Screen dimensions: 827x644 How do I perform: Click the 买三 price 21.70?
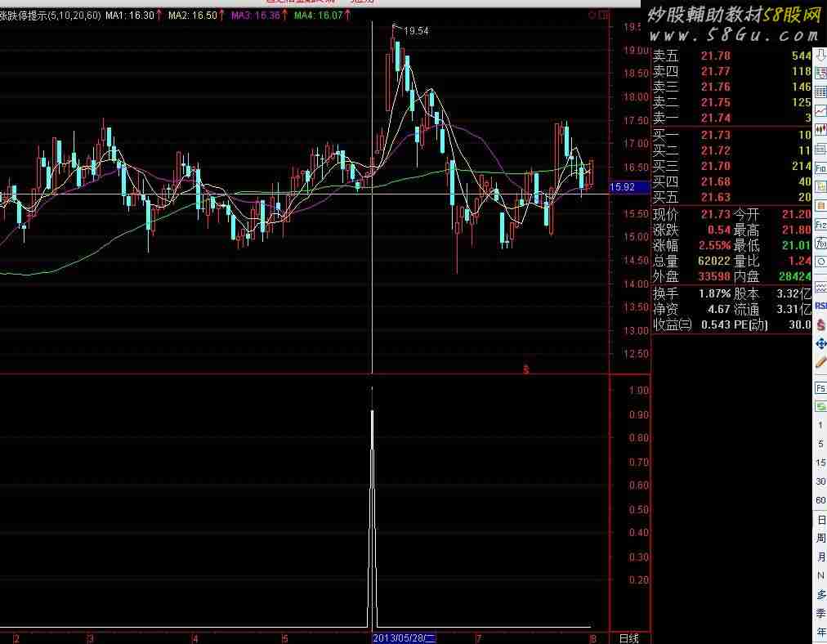(716, 166)
